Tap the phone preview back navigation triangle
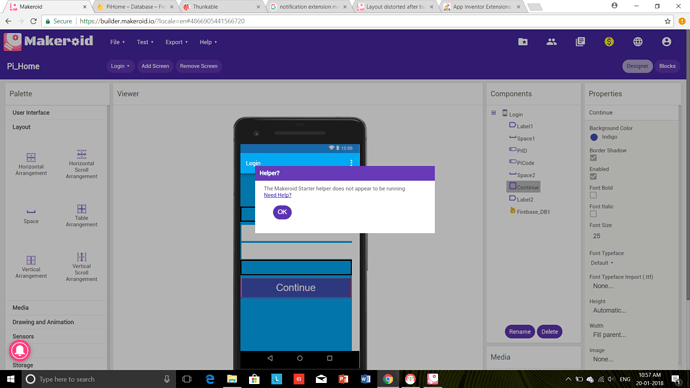 tap(270, 358)
